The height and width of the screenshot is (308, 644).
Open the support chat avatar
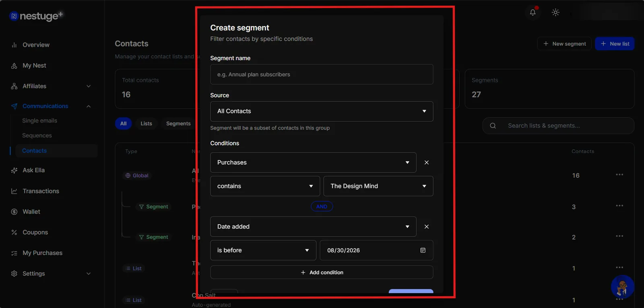click(622, 287)
